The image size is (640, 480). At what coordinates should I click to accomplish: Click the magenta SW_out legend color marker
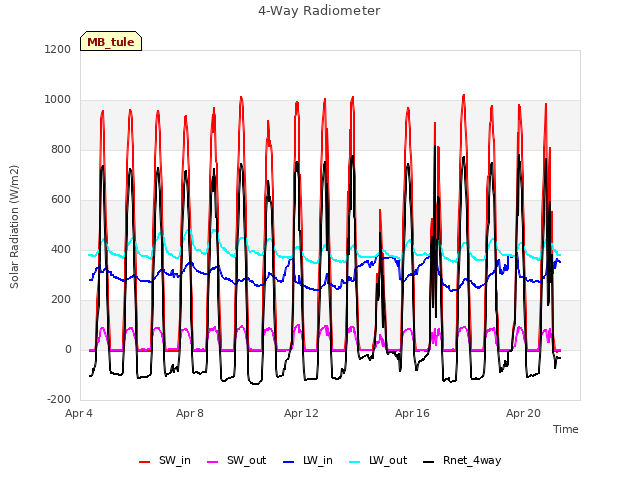click(x=213, y=462)
